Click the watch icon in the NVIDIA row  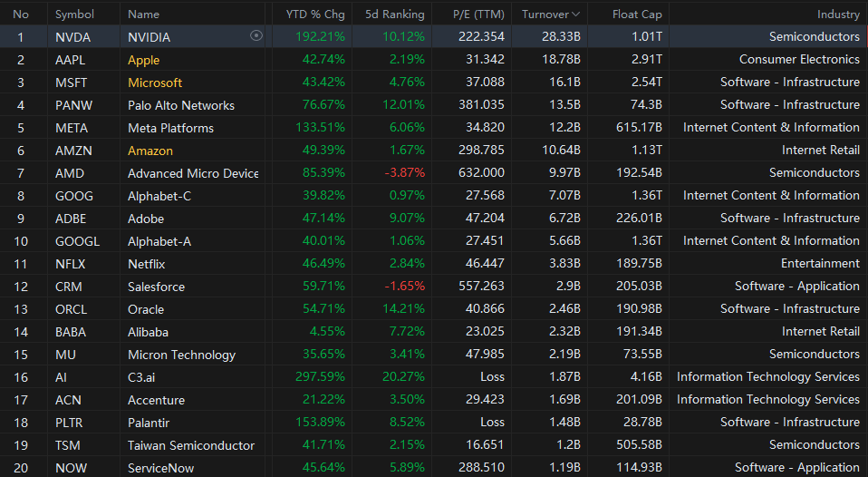click(x=256, y=36)
